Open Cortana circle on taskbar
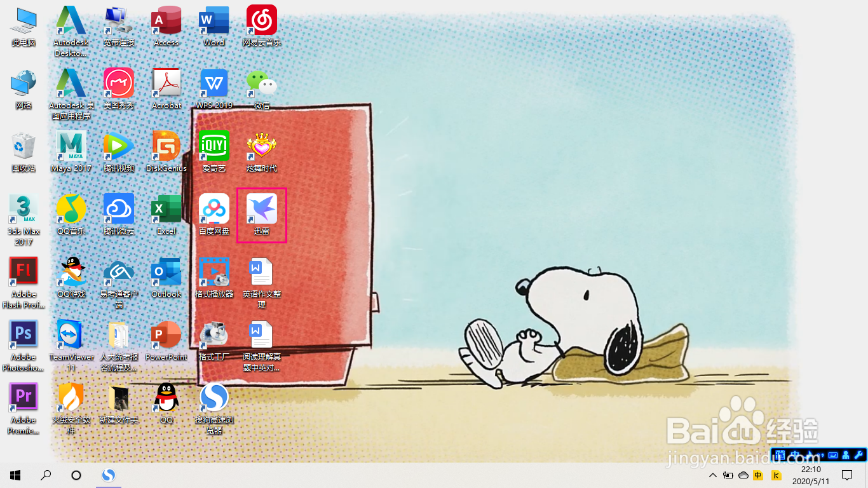The height and width of the screenshot is (488, 868). (76, 475)
